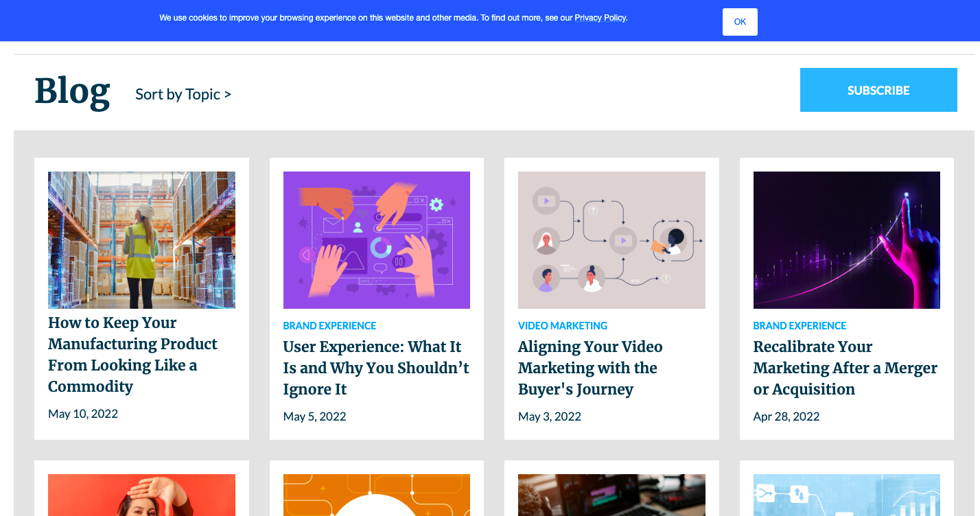Filter by Brand Experience above User Experience article

(330, 326)
